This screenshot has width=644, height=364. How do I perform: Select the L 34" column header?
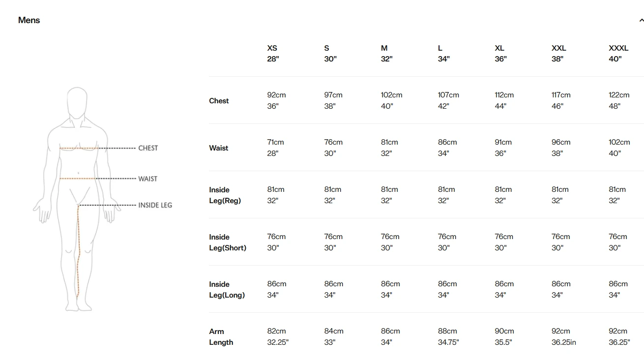pyautogui.click(x=443, y=54)
